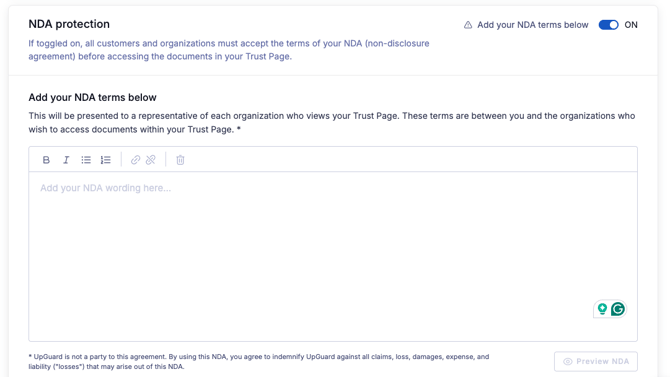The image size is (670, 377).
Task: Apply italic formatting in the editor
Action: (66, 160)
